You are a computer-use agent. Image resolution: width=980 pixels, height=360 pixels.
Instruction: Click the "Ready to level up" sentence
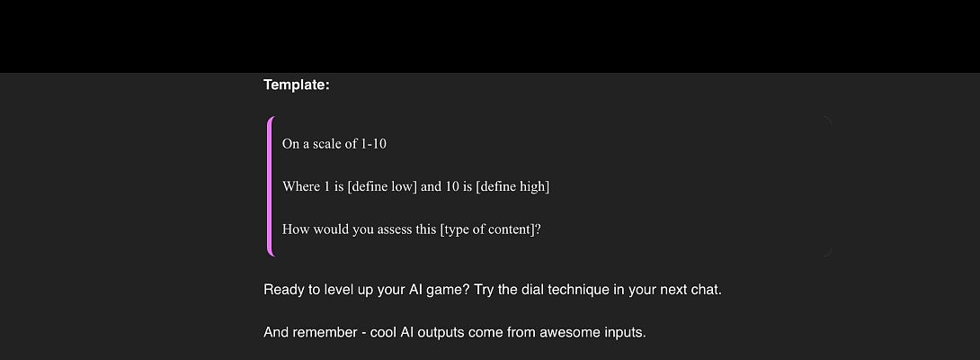(317, 291)
